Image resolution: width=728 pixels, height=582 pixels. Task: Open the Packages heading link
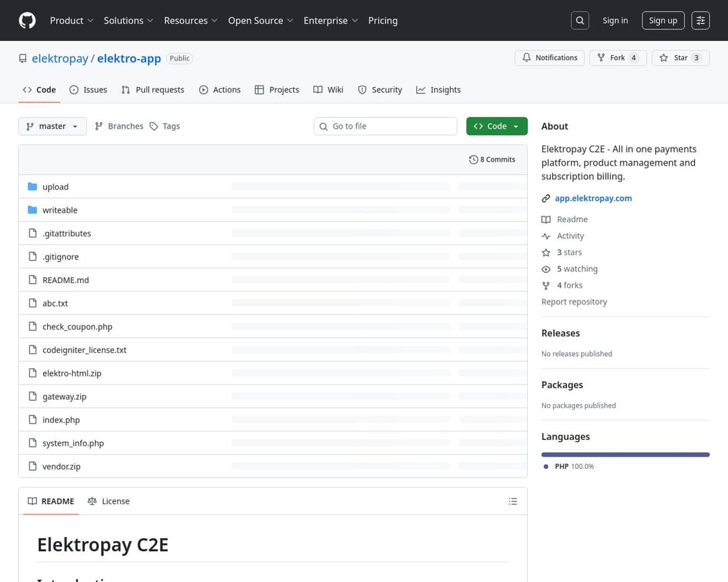point(562,385)
